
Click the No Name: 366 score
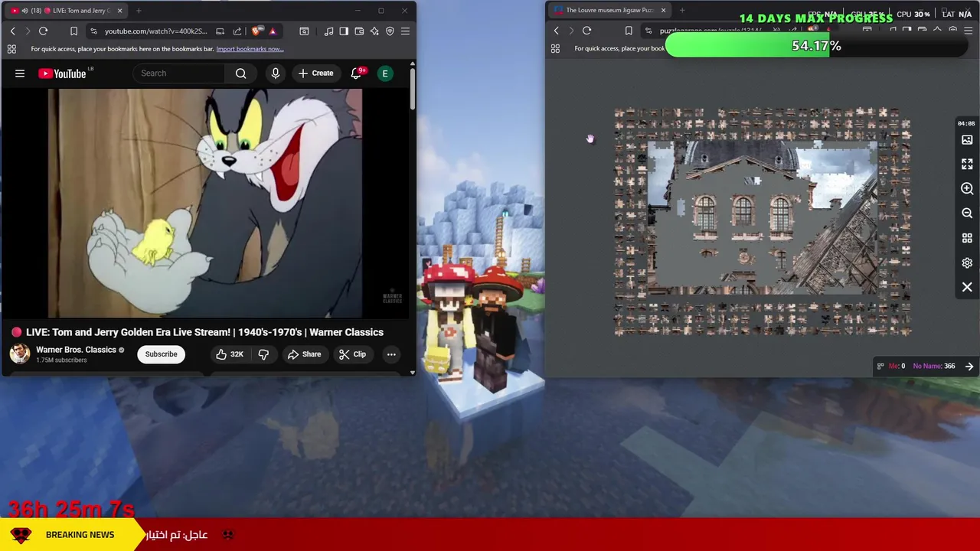[x=934, y=366]
